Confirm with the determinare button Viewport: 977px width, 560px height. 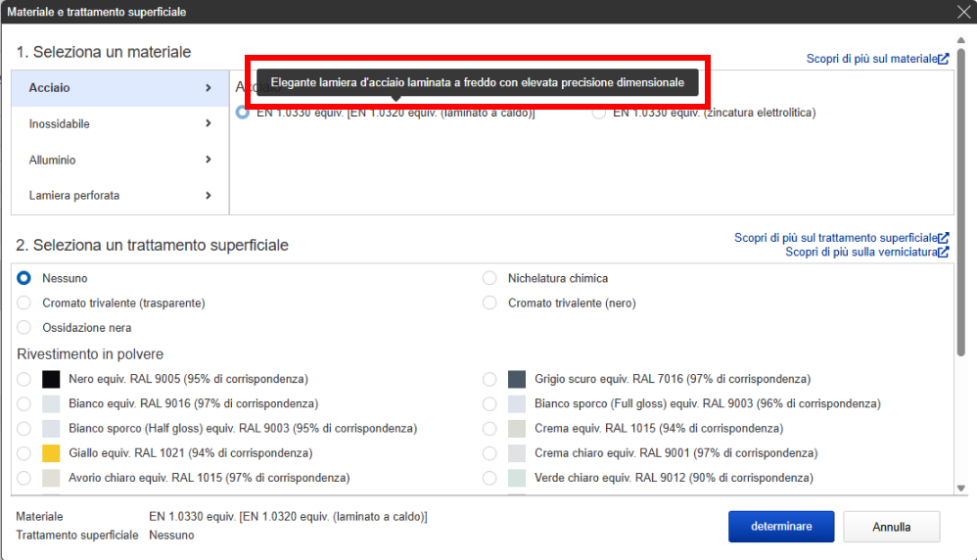[x=781, y=527]
